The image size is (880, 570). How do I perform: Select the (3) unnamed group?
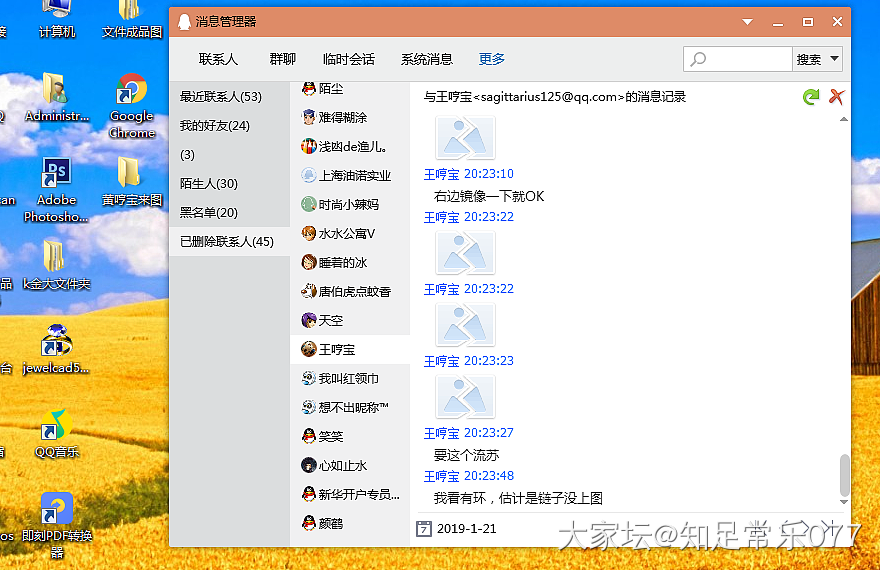tap(230, 155)
